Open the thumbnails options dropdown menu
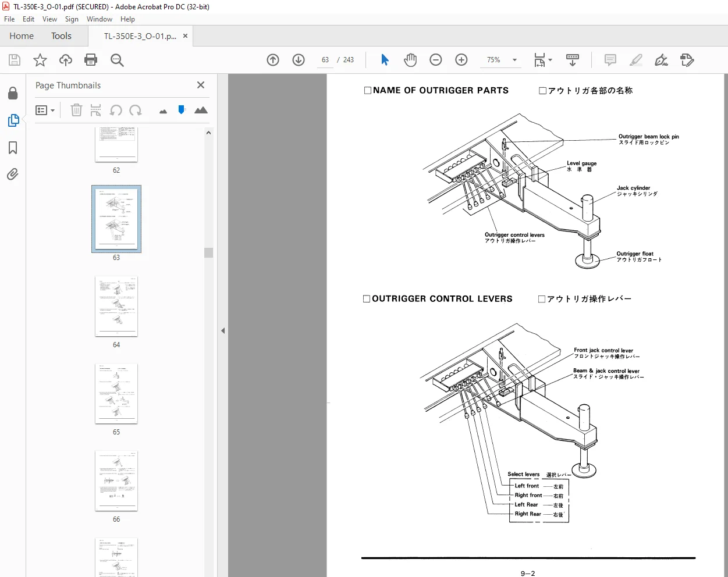This screenshot has width=728, height=577. pyautogui.click(x=45, y=110)
